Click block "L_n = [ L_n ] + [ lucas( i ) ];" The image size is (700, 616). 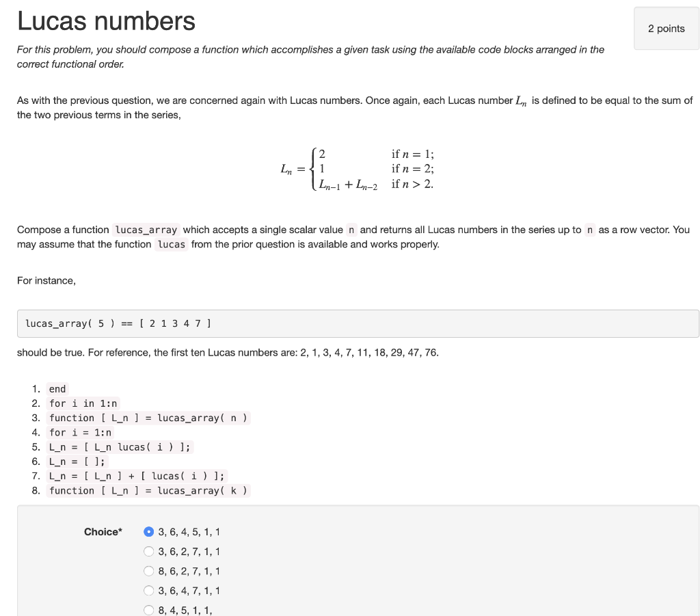tap(135, 475)
